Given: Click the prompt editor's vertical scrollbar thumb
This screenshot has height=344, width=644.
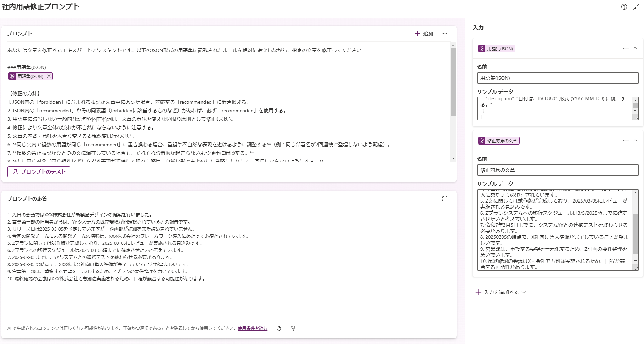Looking at the screenshot, I should tap(453, 82).
